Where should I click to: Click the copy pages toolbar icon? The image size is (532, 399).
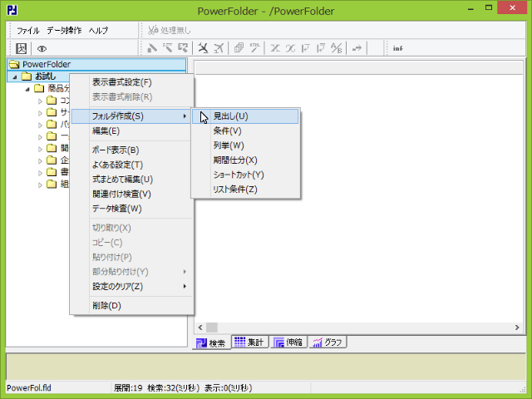[239, 48]
